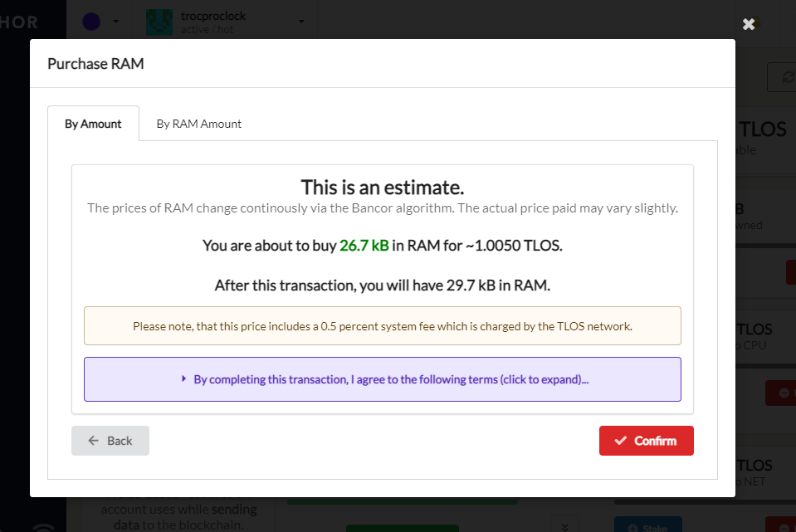
Task: Open the blockchain selector dropdown caret
Action: click(x=115, y=22)
